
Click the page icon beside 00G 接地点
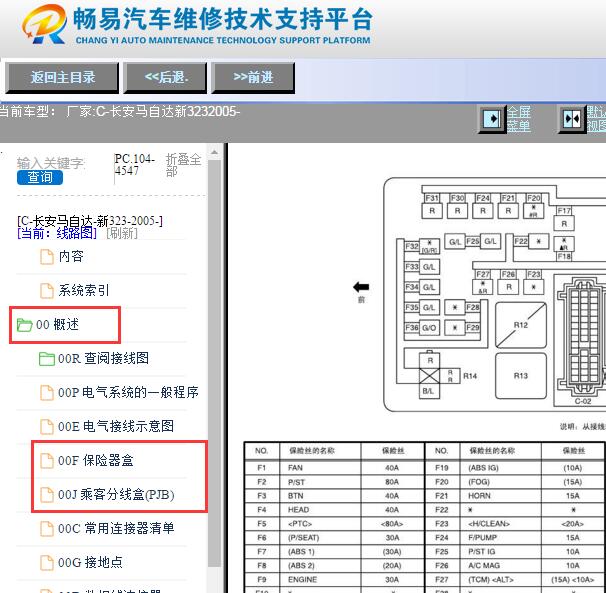[x=47, y=563]
